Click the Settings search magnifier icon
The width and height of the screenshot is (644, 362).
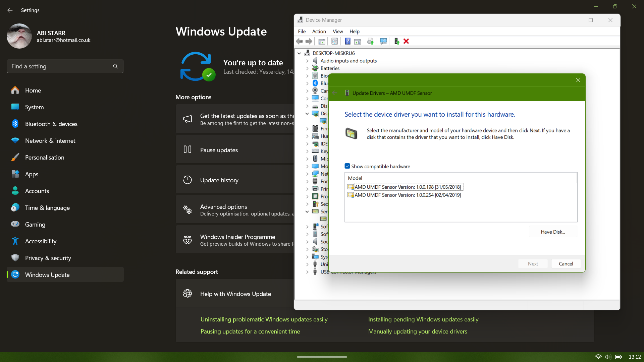[x=115, y=66]
